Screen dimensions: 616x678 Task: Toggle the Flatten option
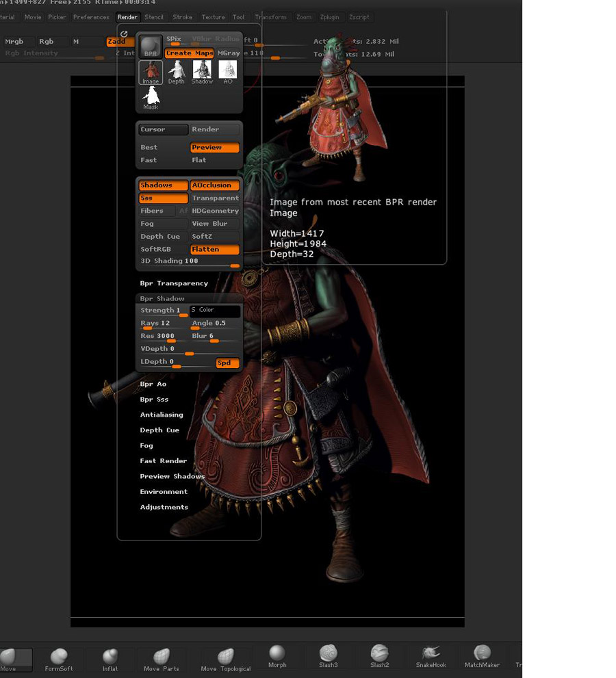(214, 249)
